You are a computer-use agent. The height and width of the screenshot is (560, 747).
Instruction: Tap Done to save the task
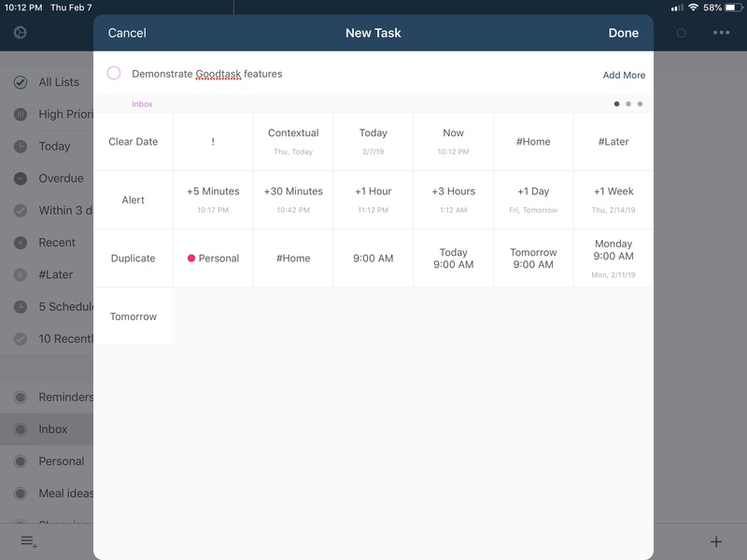(x=622, y=33)
